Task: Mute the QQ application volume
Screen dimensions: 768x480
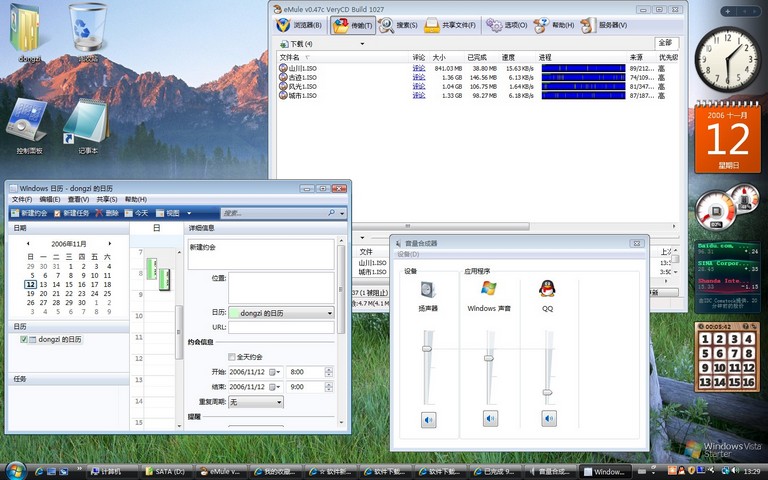Action: click(x=548, y=420)
